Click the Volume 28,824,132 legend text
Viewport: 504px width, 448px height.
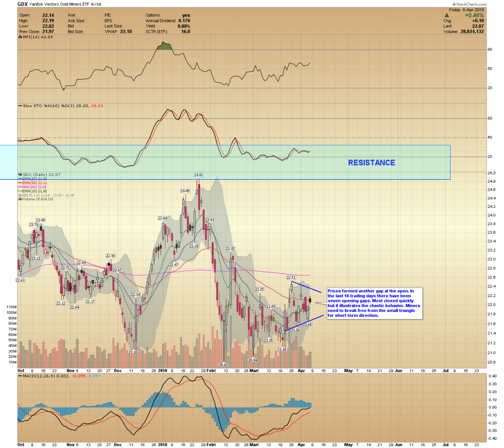pos(38,199)
